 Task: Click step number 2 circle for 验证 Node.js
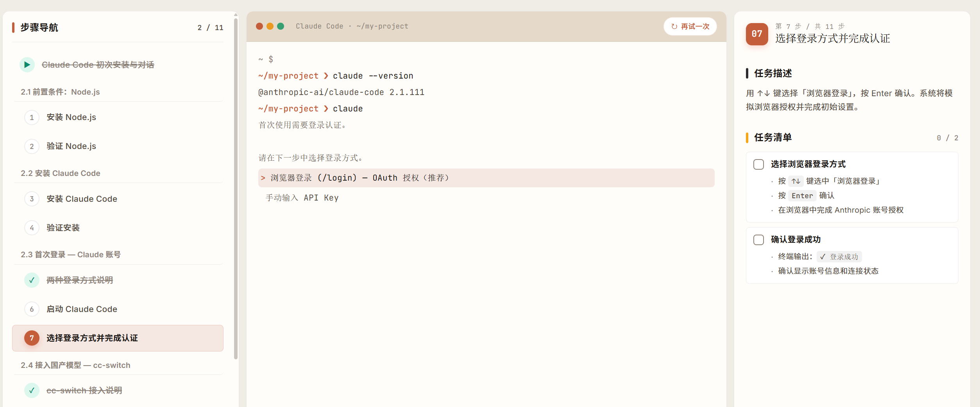[32, 146]
